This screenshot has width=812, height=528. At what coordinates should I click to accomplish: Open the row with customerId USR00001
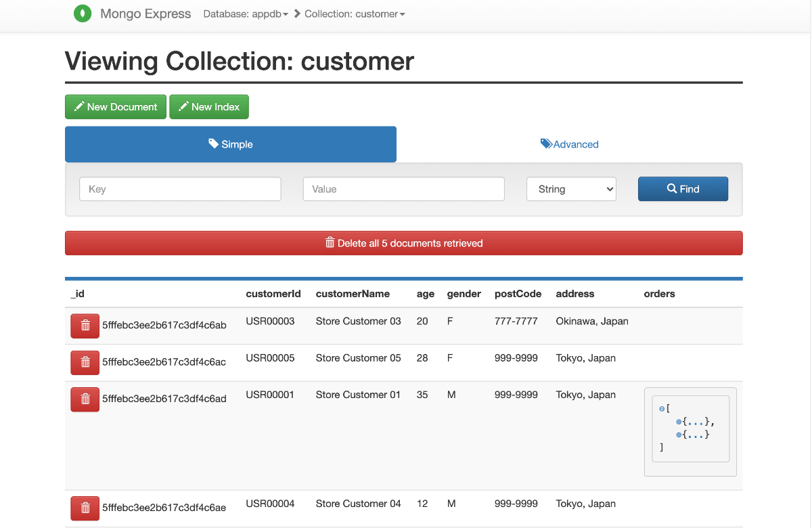pyautogui.click(x=404, y=436)
